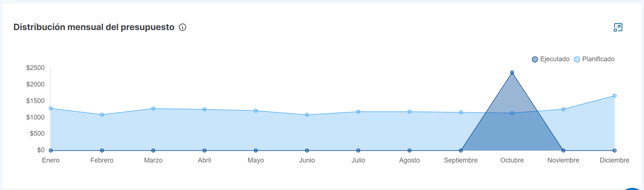Click the Ejecutado peak point for Octubre
Viewport: 644px width, 190px height.
coord(512,73)
